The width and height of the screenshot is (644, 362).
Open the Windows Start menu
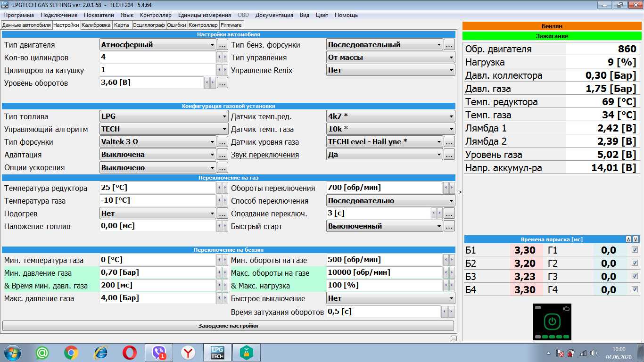click(12, 353)
